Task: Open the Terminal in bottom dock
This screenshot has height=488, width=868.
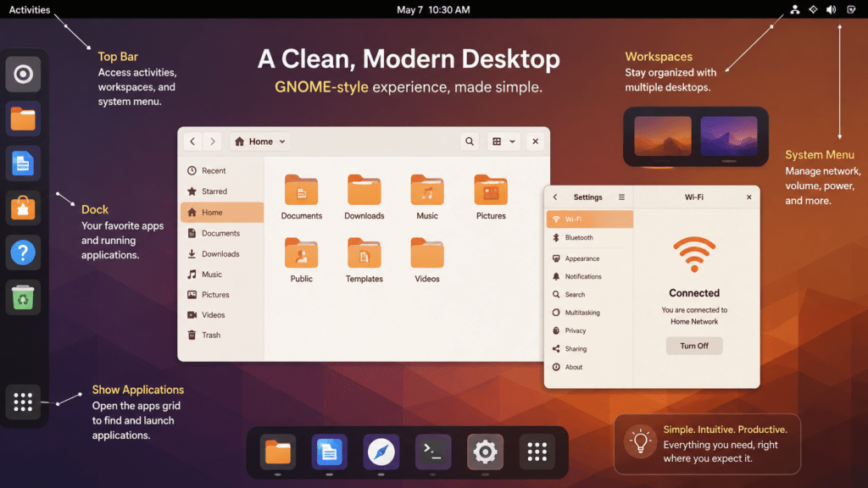Action: (x=433, y=452)
